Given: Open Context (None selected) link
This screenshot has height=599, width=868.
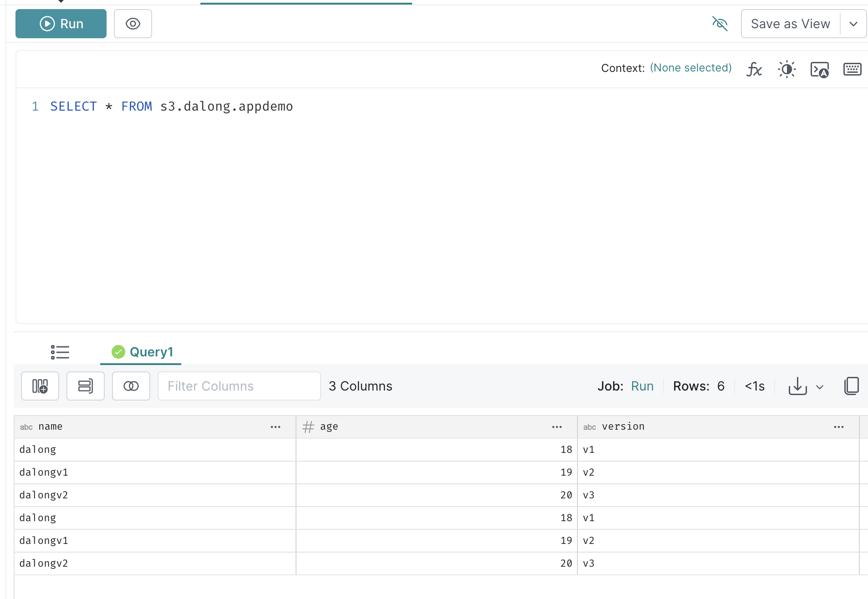Looking at the screenshot, I should (x=691, y=68).
